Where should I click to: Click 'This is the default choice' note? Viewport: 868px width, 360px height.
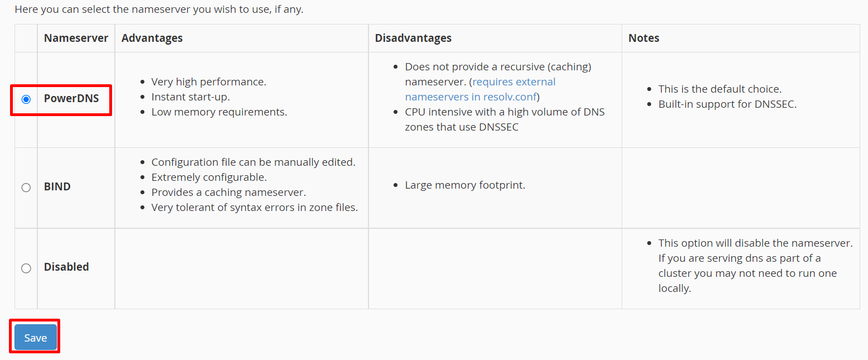(720, 89)
